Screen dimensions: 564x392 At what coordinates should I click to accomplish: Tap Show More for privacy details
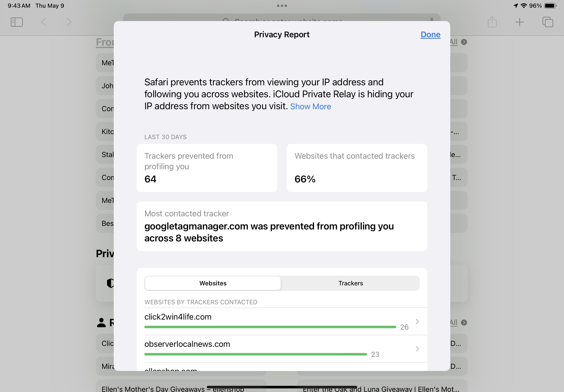coord(311,106)
